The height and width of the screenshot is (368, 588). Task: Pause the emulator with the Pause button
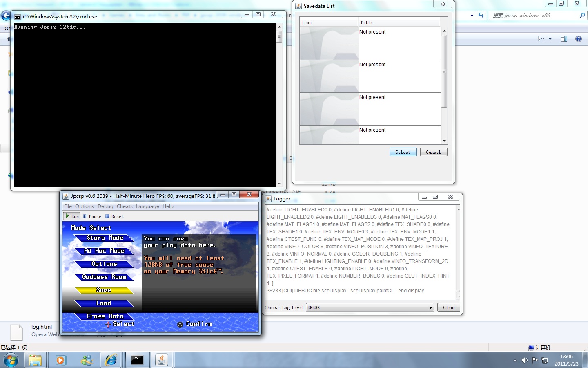click(92, 216)
